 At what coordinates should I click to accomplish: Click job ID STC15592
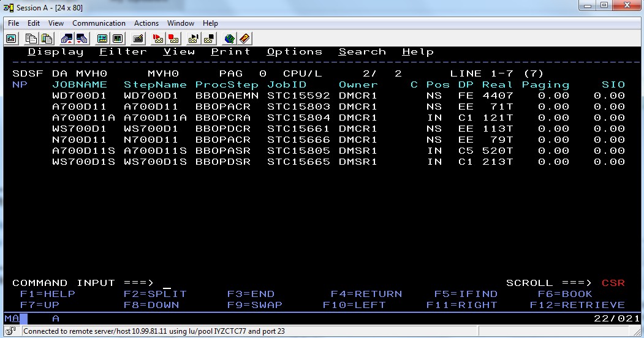click(x=298, y=96)
